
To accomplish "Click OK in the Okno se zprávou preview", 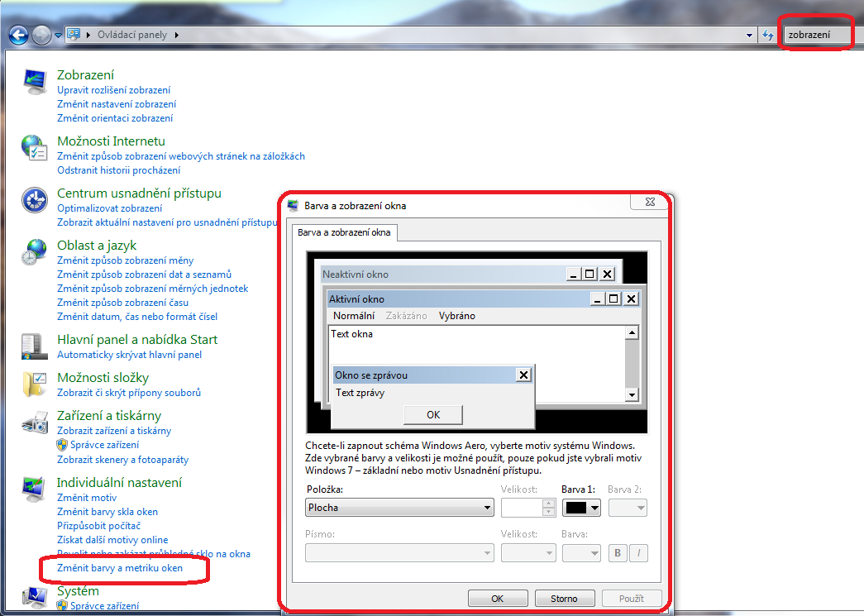I will coord(433,415).
